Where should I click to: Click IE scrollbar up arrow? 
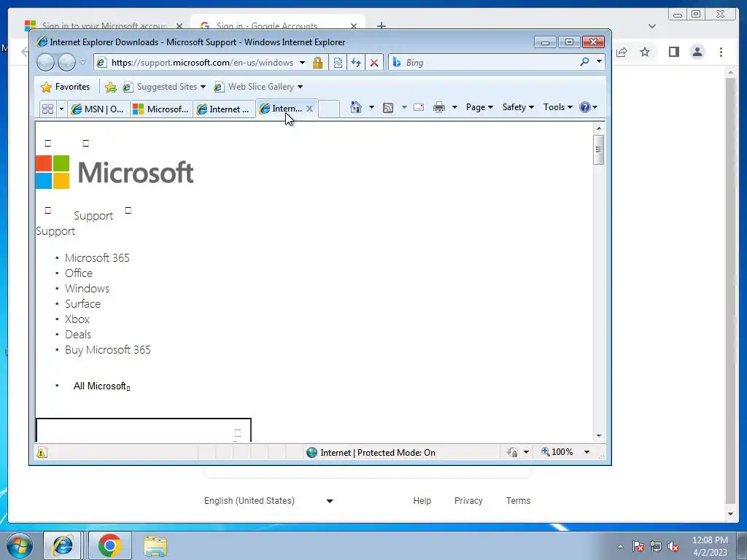(599, 128)
